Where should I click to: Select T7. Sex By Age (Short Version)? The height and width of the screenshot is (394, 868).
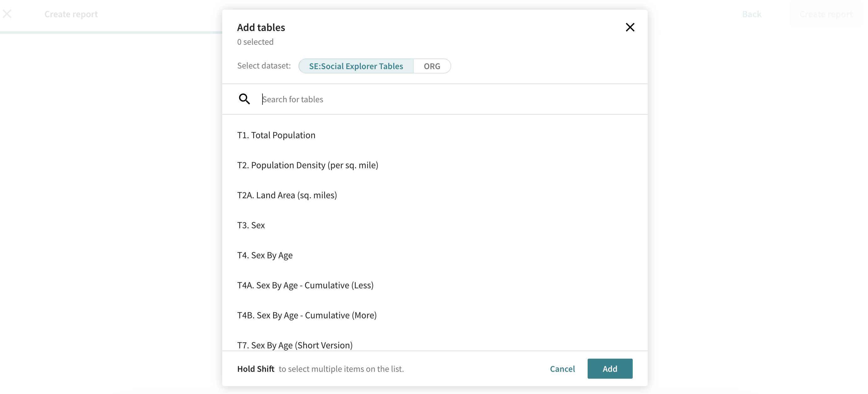tap(294, 345)
